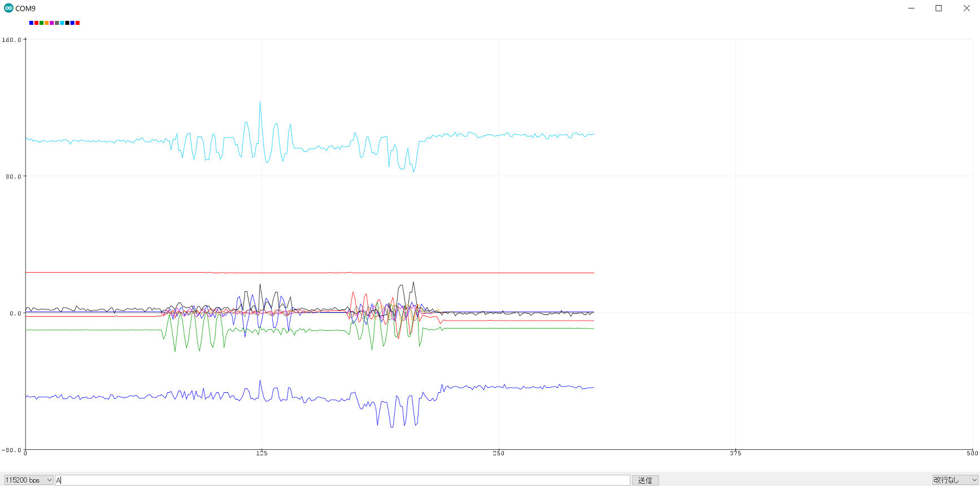Click the tallest peak of the cyan trace
This screenshot has height=486, width=980.
point(260,103)
